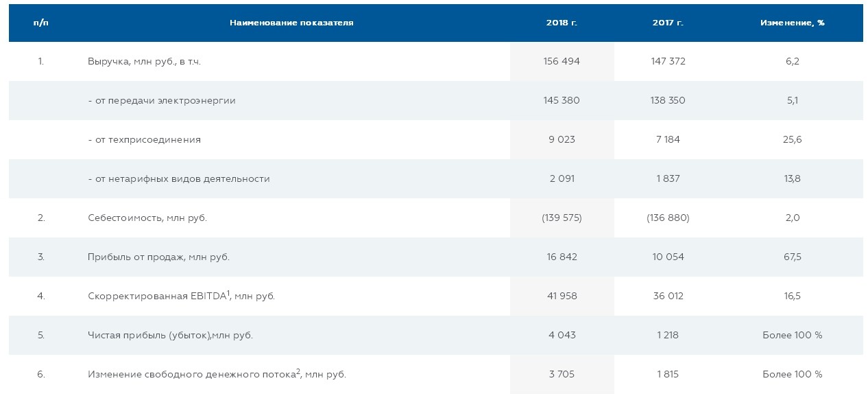Click the 2018 free cash flow value 3 705
Screen dimensions: 868x396
click(562, 375)
